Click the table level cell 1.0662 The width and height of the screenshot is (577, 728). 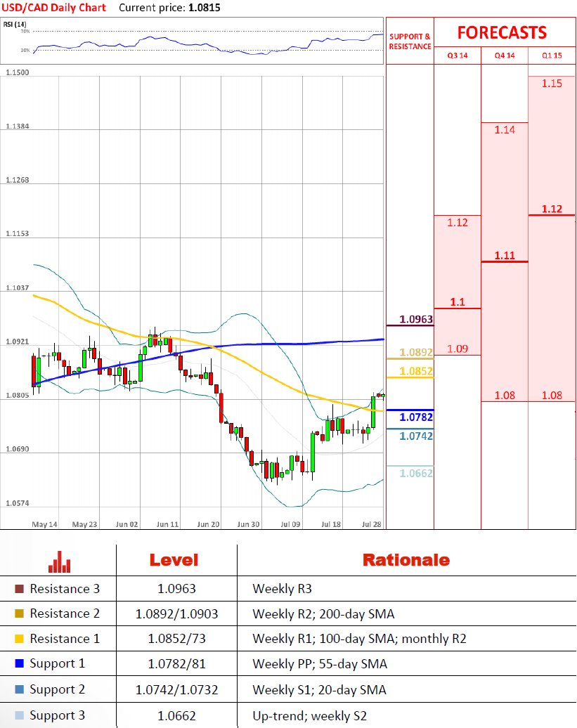click(177, 716)
